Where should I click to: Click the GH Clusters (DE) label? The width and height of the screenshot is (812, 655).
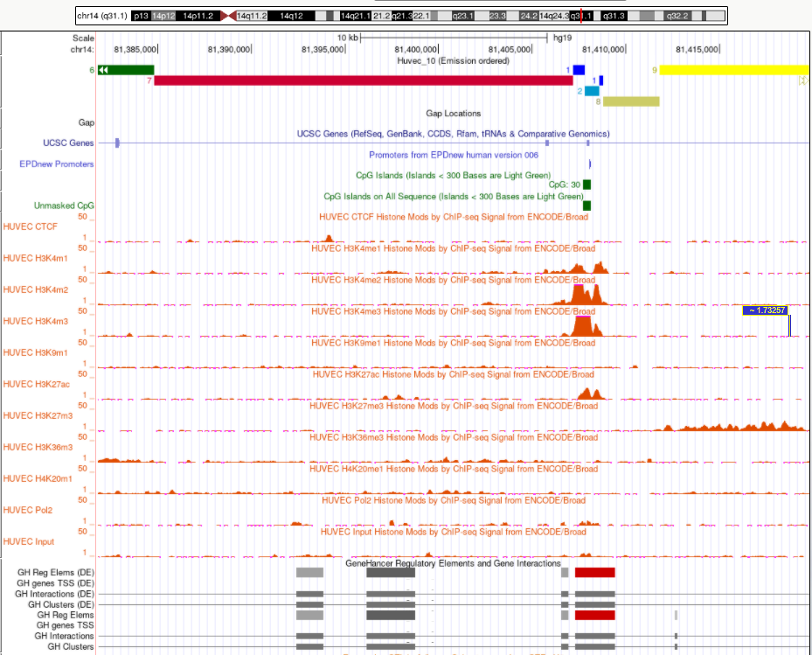click(61, 605)
